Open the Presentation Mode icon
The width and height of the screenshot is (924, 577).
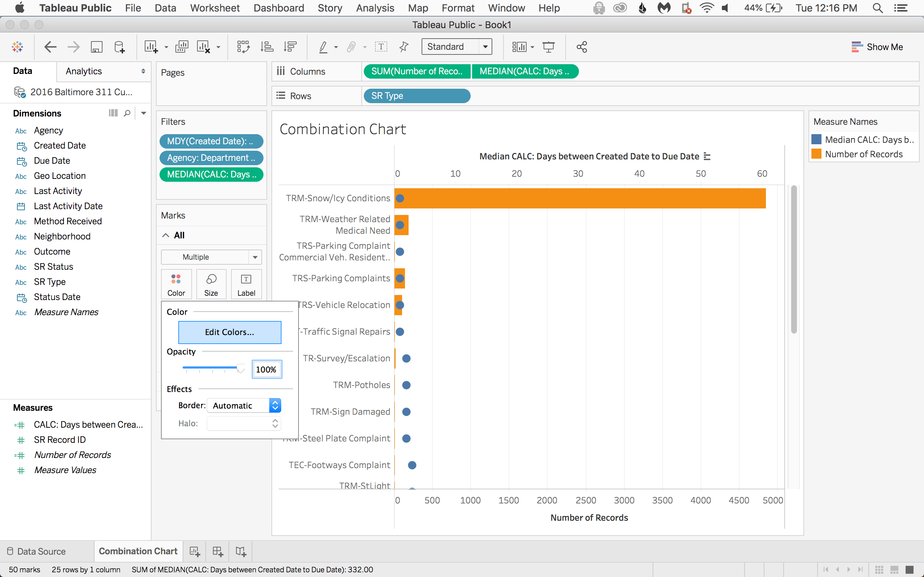548,47
